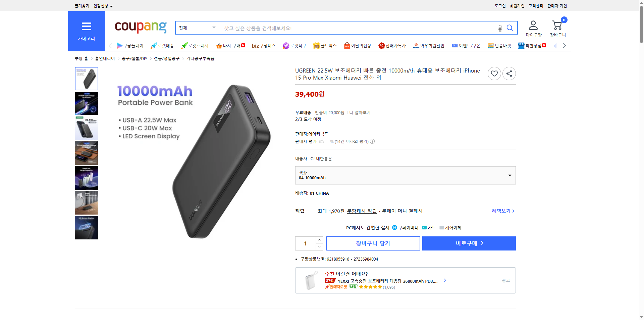Image resolution: width=644 pixels, height=320 pixels.
Task: Select 전동/정밀공구 in the breadcrumb
Action: pyautogui.click(x=166, y=58)
